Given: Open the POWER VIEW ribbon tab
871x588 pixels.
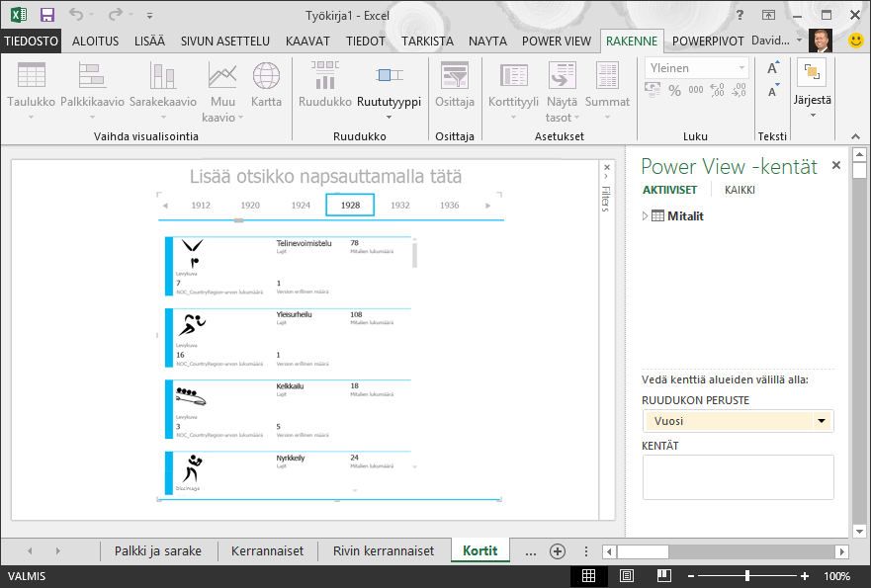Looking at the screenshot, I should click(557, 42).
